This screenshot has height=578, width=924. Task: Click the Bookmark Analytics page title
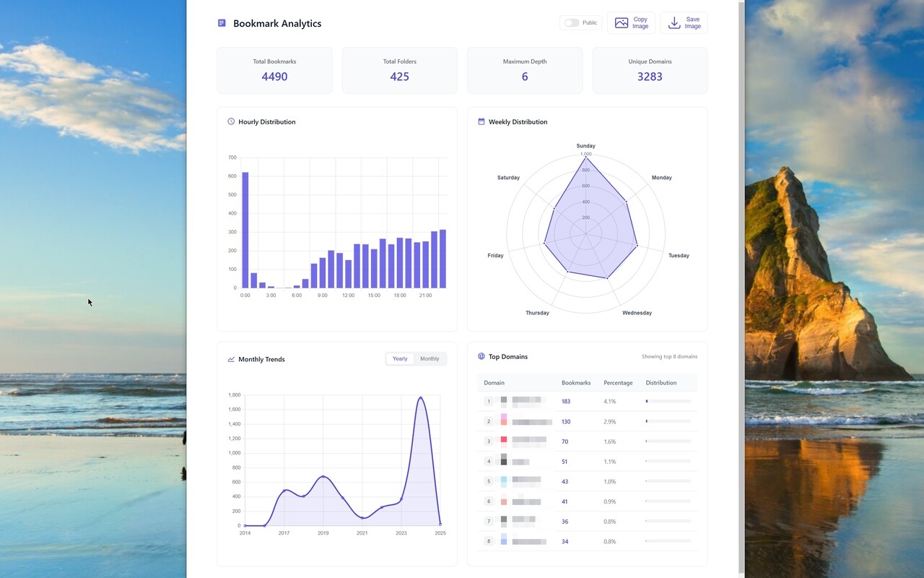277,23
